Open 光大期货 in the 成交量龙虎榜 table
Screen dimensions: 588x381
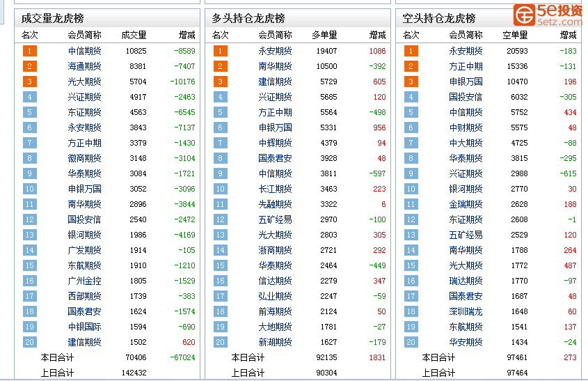(84, 81)
